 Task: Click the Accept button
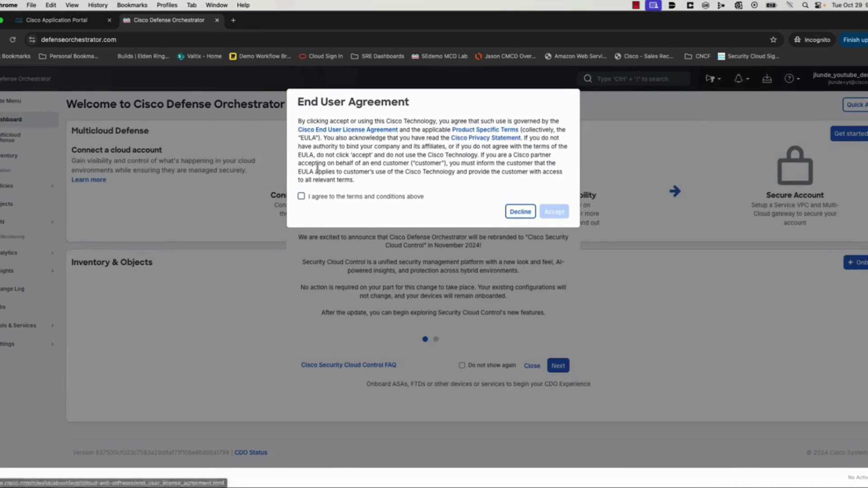554,211
